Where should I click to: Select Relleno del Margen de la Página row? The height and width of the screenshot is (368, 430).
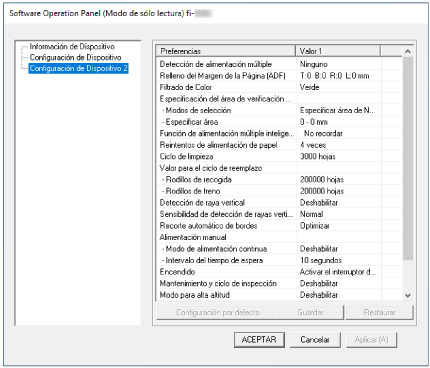pyautogui.click(x=279, y=76)
